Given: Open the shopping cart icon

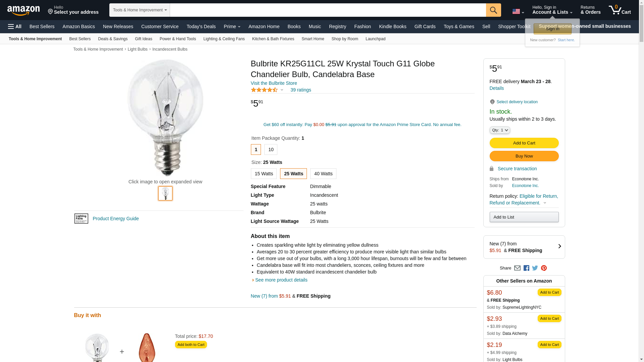Looking at the screenshot, I should click(x=620, y=10).
